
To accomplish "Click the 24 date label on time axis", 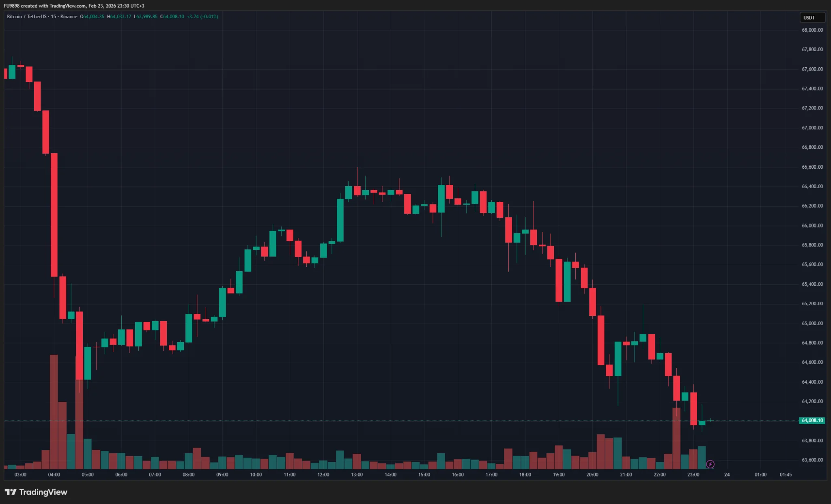I will [727, 474].
